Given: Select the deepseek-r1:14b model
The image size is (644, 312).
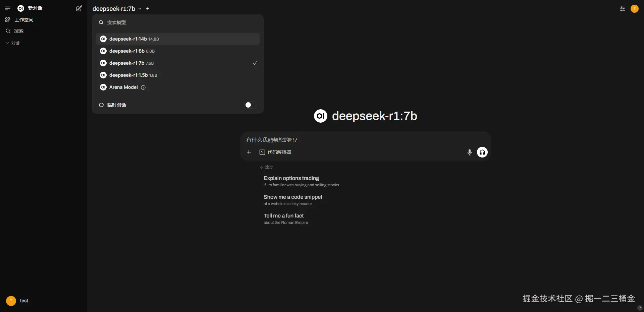Looking at the screenshot, I should (178, 39).
